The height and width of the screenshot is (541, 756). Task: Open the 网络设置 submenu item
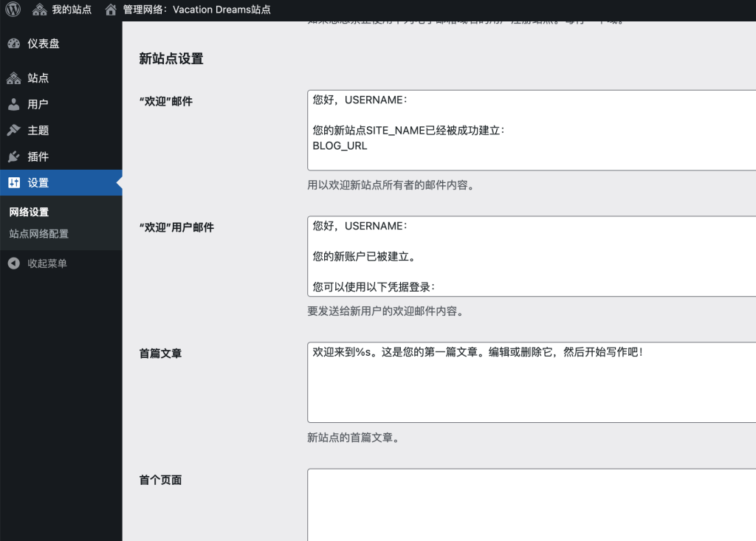click(29, 212)
